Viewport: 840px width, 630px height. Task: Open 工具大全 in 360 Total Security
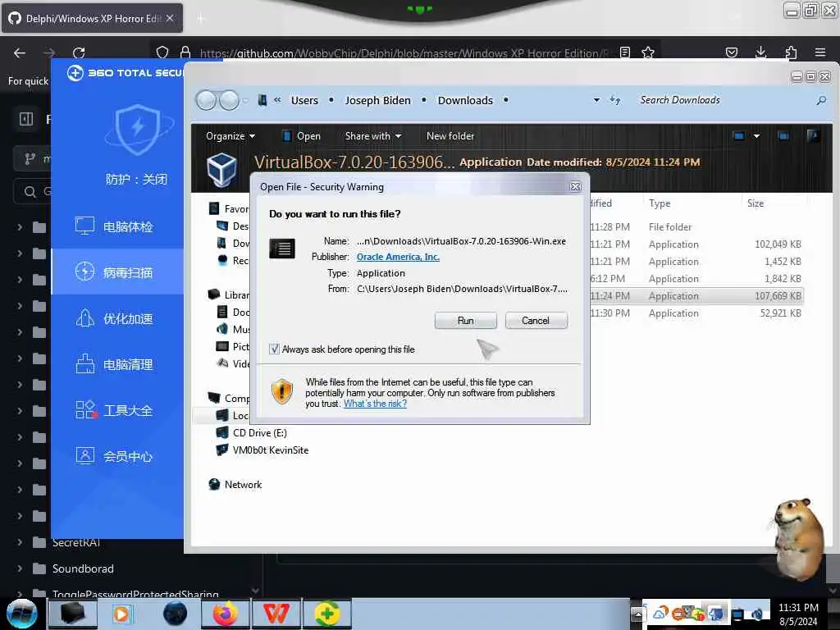pyautogui.click(x=117, y=410)
